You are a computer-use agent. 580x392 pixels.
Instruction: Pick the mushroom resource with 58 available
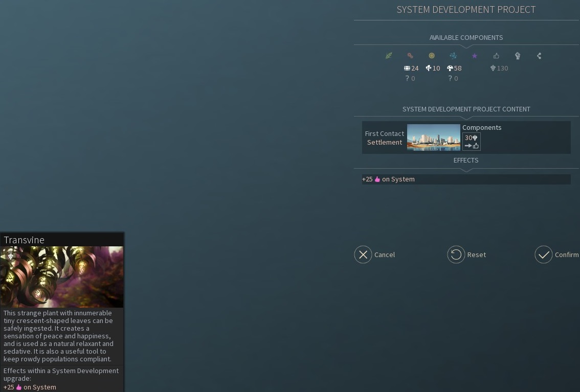pos(454,68)
